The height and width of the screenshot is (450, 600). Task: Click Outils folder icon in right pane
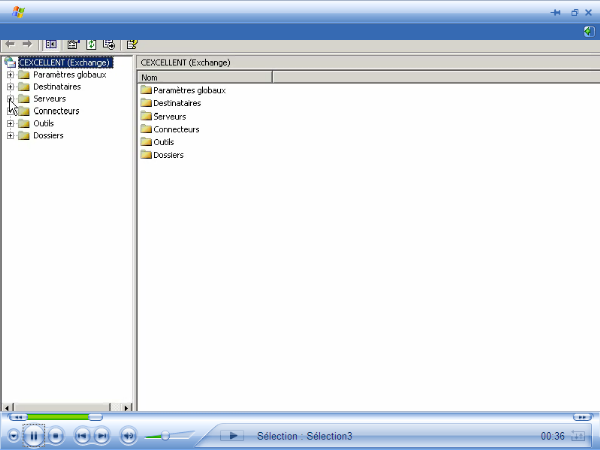point(146,142)
